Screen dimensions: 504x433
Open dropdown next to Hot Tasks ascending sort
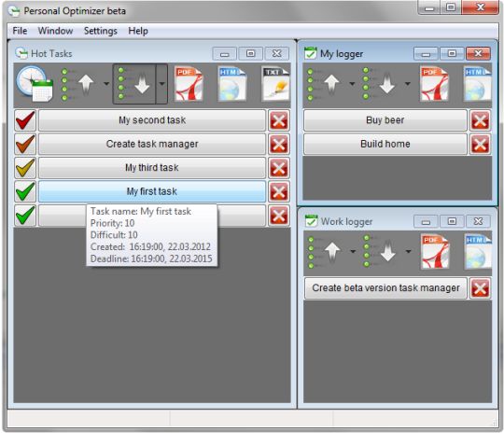pyautogui.click(x=106, y=84)
